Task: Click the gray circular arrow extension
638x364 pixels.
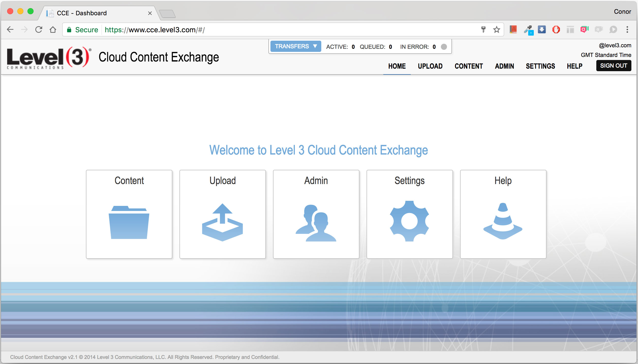Action: 613,30
